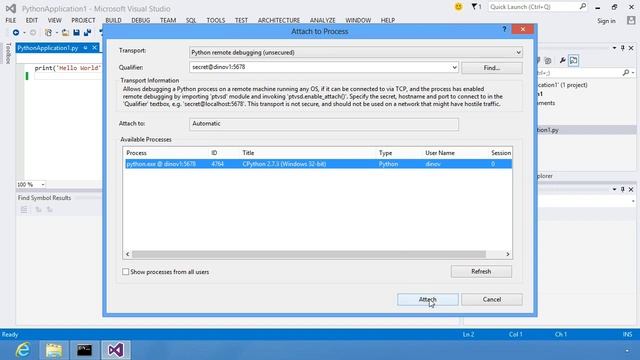
Task: Click the Attach button
Action: coord(428,300)
